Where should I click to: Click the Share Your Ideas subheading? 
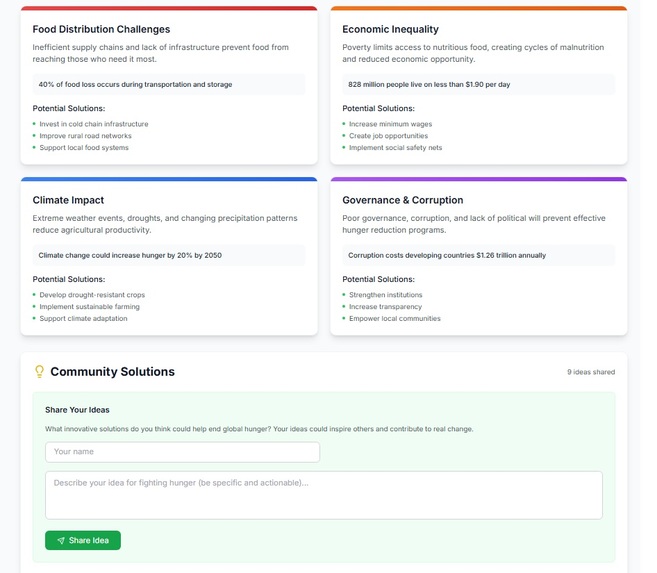[77, 410]
